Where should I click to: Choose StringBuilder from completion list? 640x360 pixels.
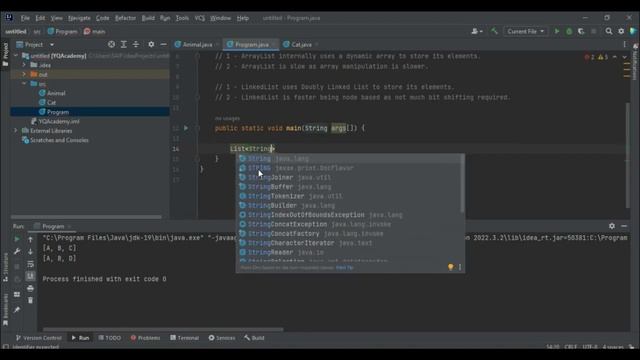point(350,205)
